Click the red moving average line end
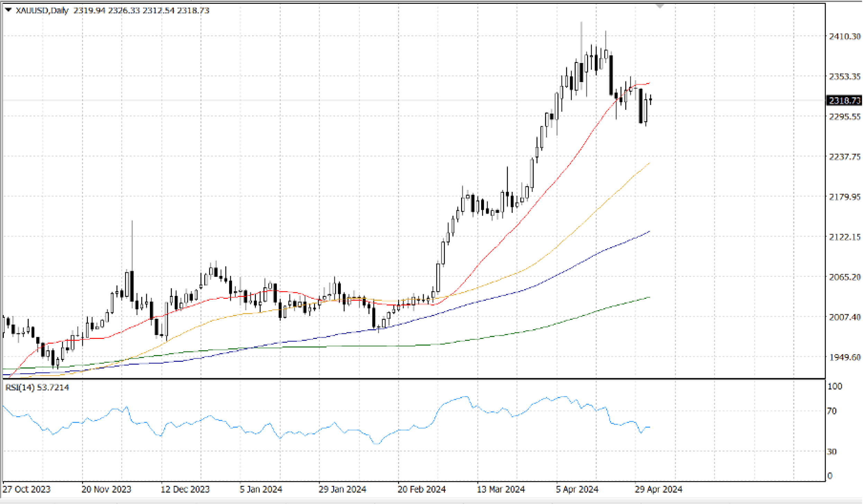Viewport: 863px width, 504px height. click(x=649, y=83)
